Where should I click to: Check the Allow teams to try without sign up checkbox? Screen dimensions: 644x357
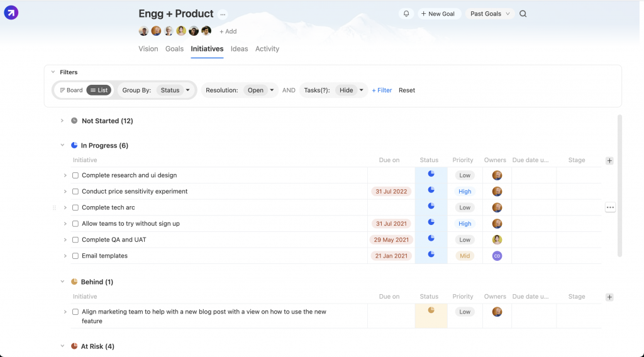point(75,224)
